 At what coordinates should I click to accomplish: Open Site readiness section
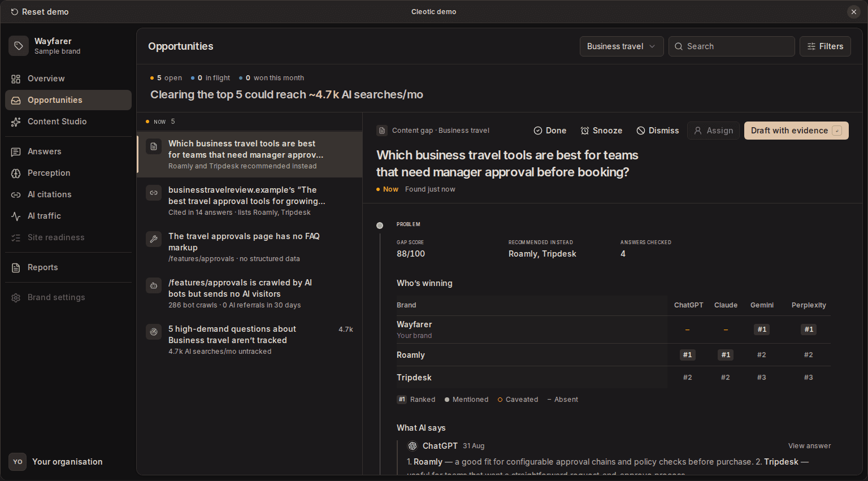[68, 237]
